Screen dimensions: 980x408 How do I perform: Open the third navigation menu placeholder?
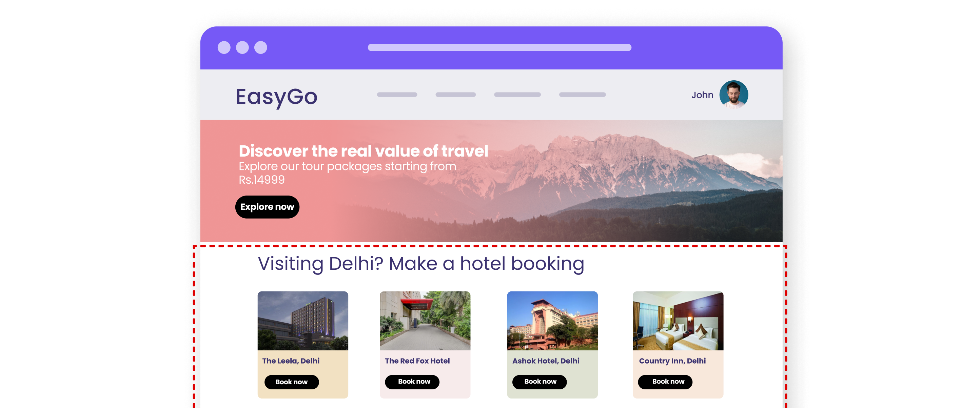click(x=517, y=95)
